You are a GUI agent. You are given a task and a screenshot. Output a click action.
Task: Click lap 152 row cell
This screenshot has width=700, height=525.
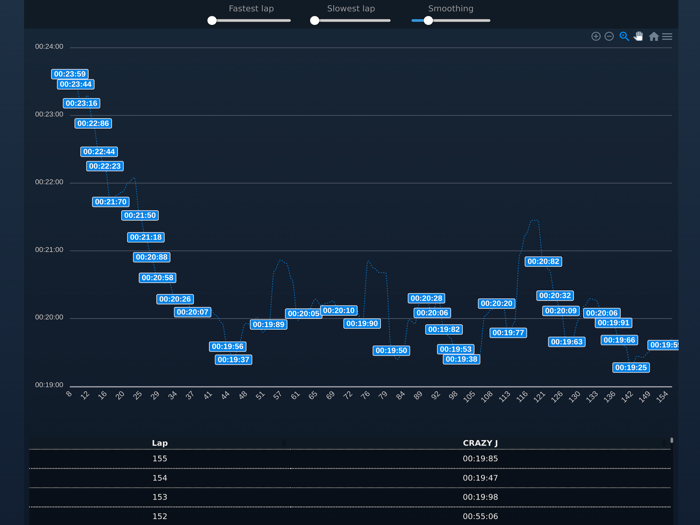[159, 516]
